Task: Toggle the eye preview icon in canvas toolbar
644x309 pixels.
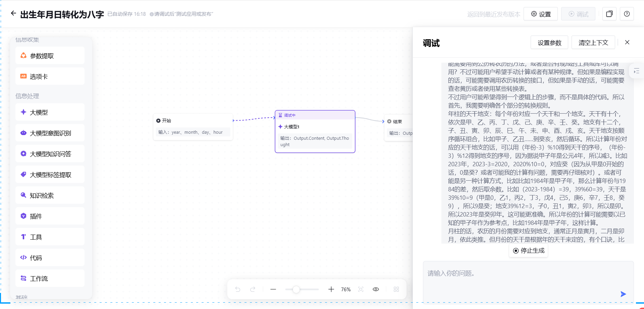Action: 376,289
